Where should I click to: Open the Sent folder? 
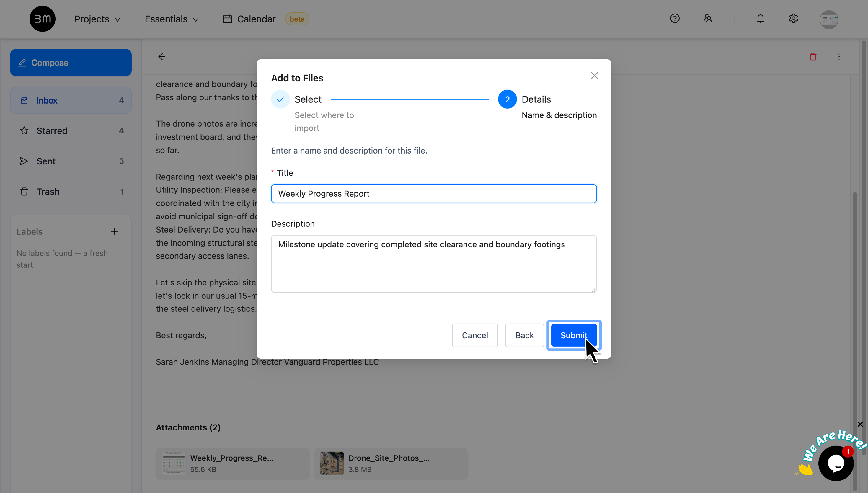pyautogui.click(x=71, y=161)
